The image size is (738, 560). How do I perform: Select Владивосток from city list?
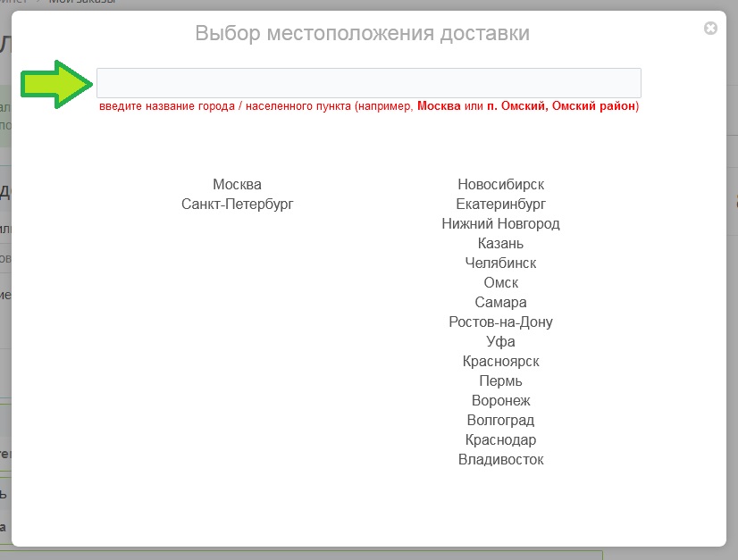pyautogui.click(x=500, y=460)
